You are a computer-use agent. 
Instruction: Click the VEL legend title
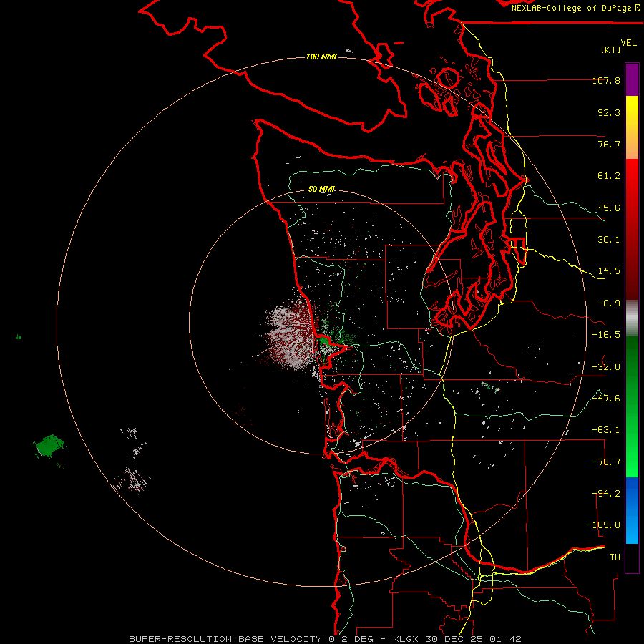628,43
